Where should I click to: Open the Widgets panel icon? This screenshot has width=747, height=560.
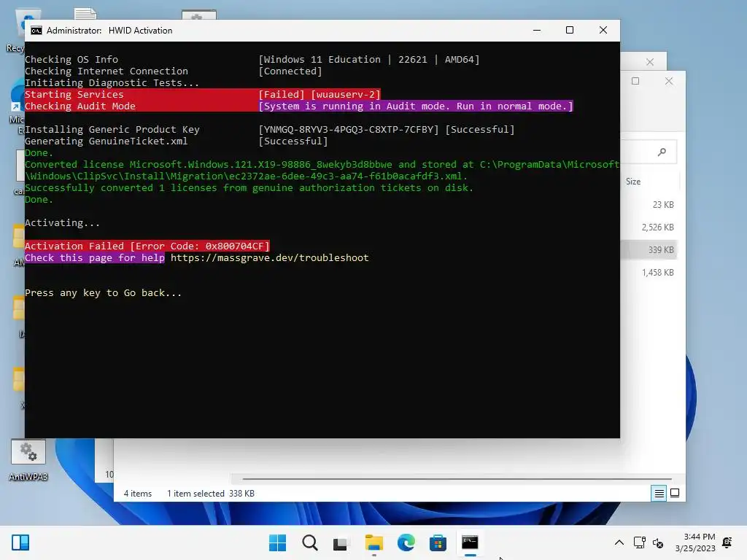coord(20,542)
